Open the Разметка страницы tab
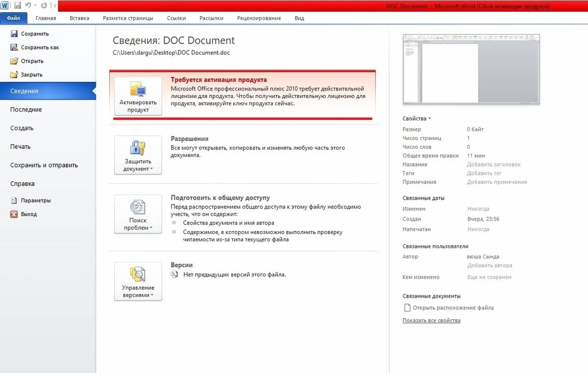 128,18
